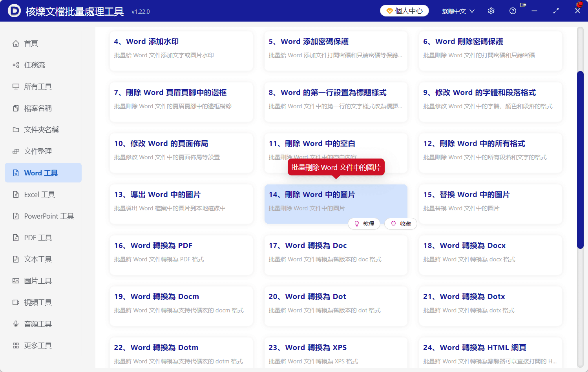Screen dimensions: 588x372
Task: Toggle 收藏 favorite for the highlighted tool
Action: 400,223
